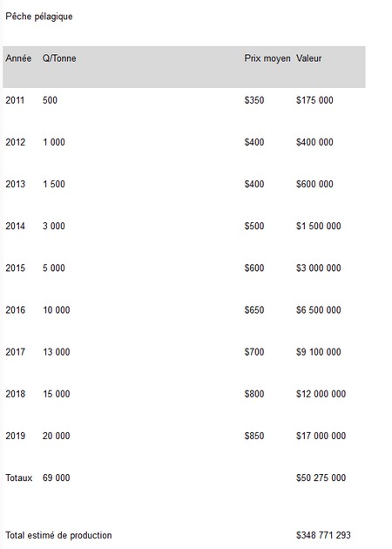
Task: Click the Prix moyen column header
Action: tap(267, 58)
